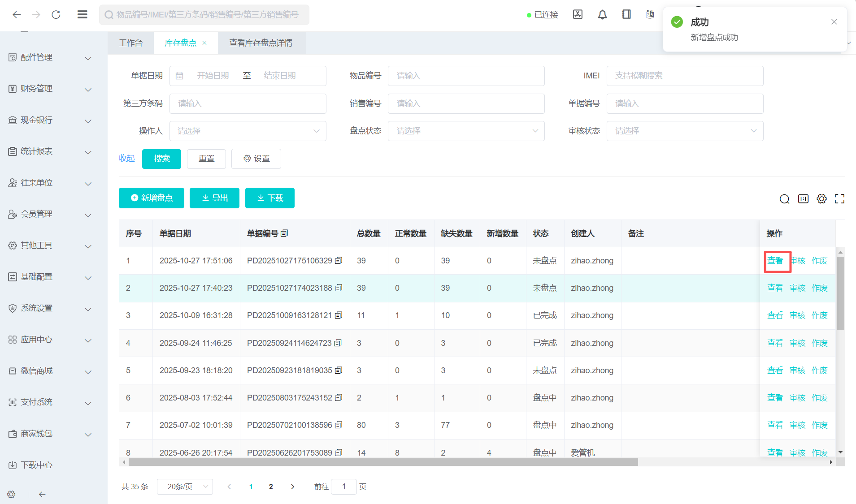Close the success notification toast

click(x=834, y=22)
